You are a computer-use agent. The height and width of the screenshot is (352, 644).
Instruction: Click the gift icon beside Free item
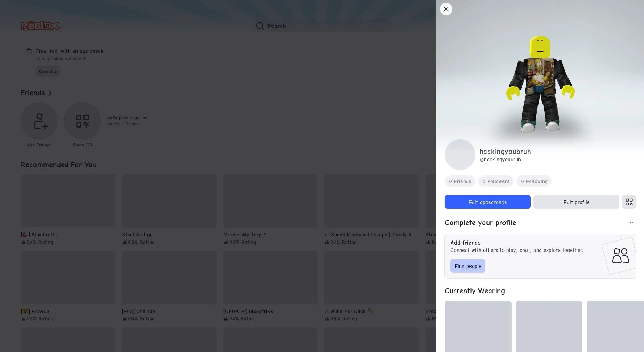pos(29,51)
